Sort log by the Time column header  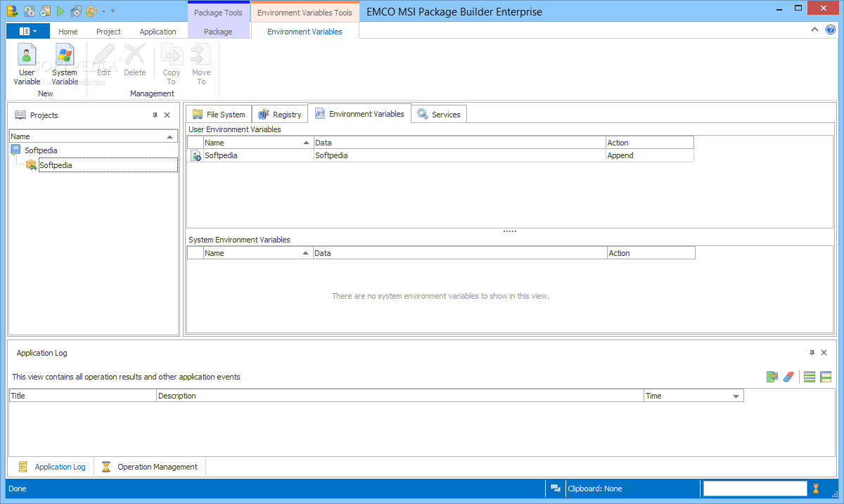click(x=693, y=396)
